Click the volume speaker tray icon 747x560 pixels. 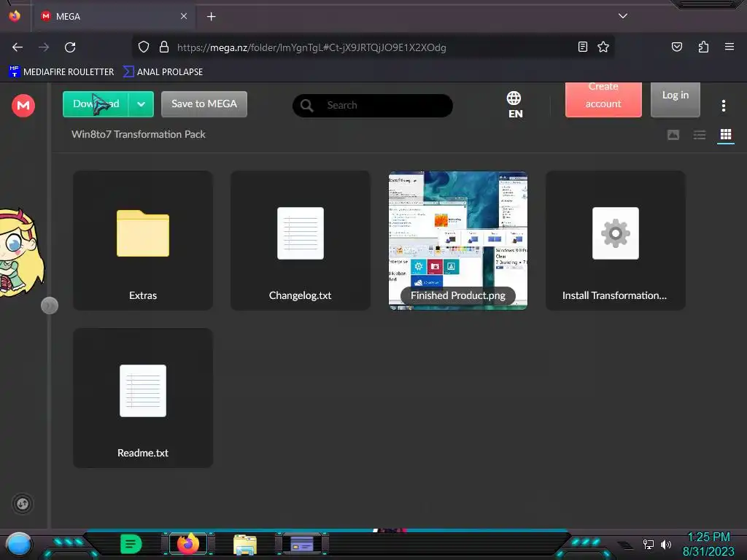[x=665, y=544]
